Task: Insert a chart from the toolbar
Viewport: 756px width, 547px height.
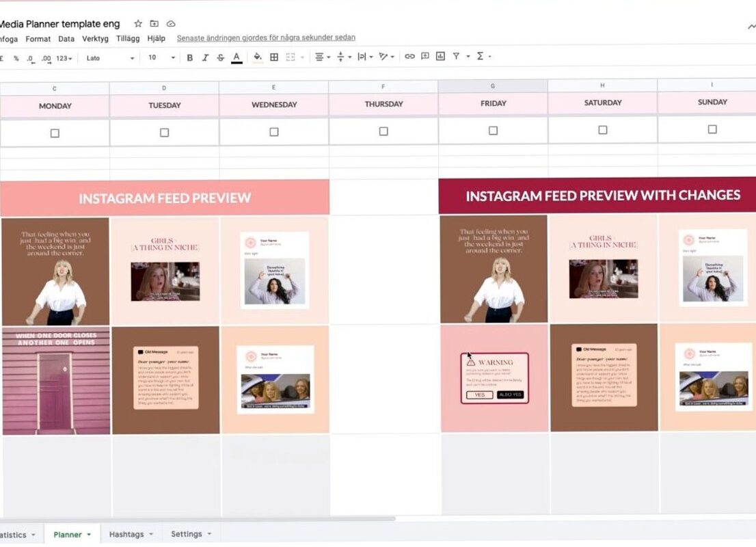Action: pos(440,57)
